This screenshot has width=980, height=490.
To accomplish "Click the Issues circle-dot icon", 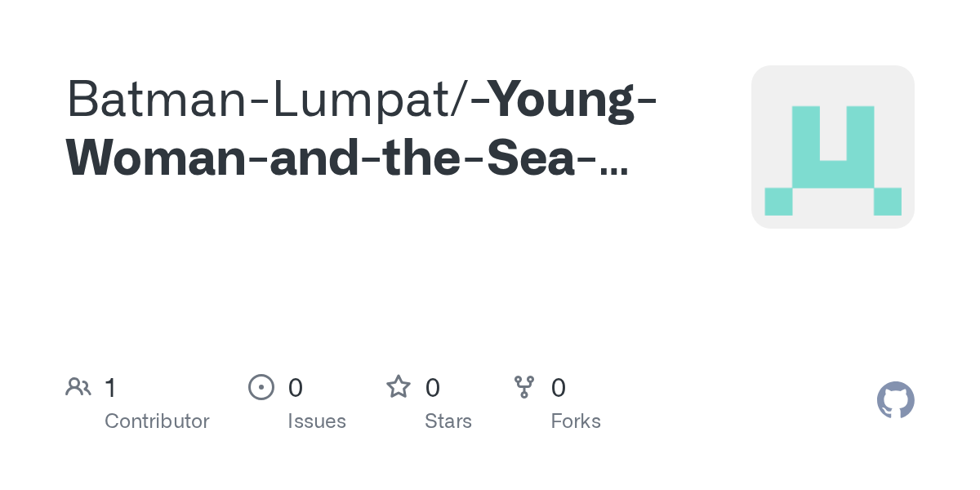I will 261,387.
